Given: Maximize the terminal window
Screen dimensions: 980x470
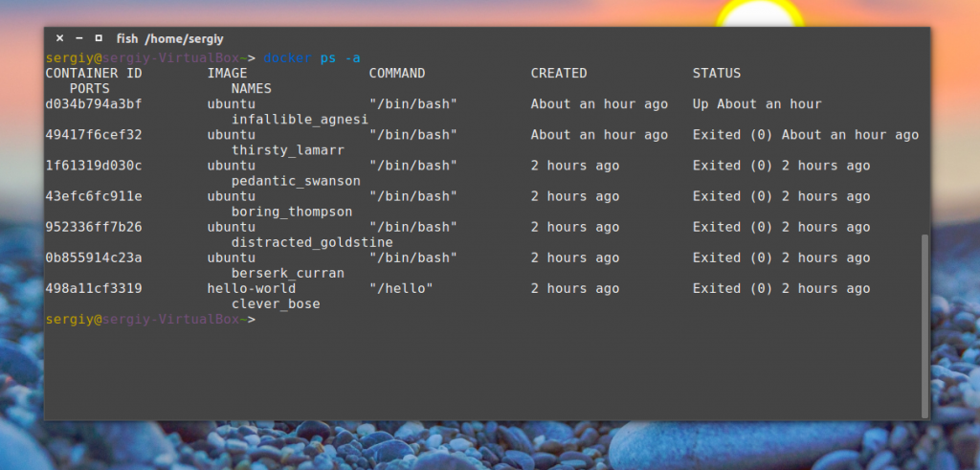Looking at the screenshot, I should click(x=98, y=38).
